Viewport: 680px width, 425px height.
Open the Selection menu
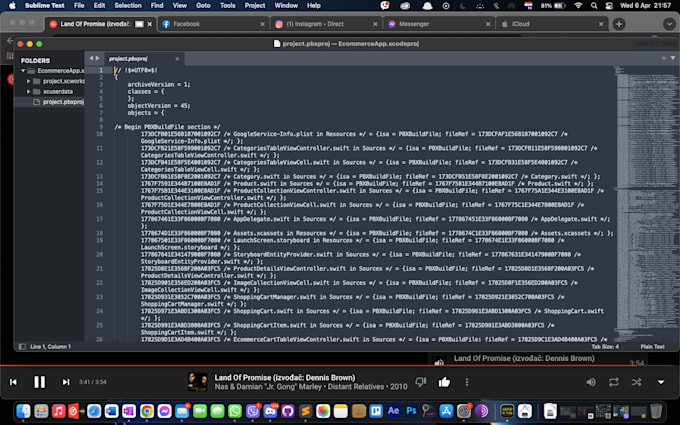click(x=128, y=6)
